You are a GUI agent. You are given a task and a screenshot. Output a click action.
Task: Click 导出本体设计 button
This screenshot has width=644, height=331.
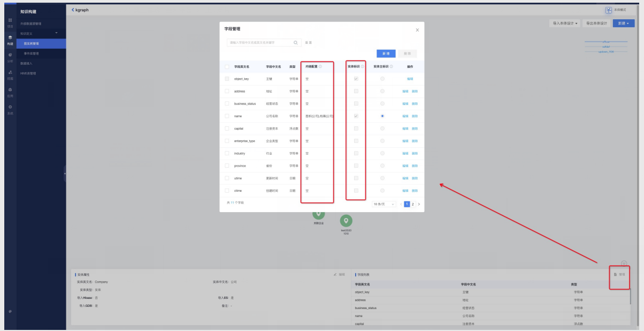596,24
